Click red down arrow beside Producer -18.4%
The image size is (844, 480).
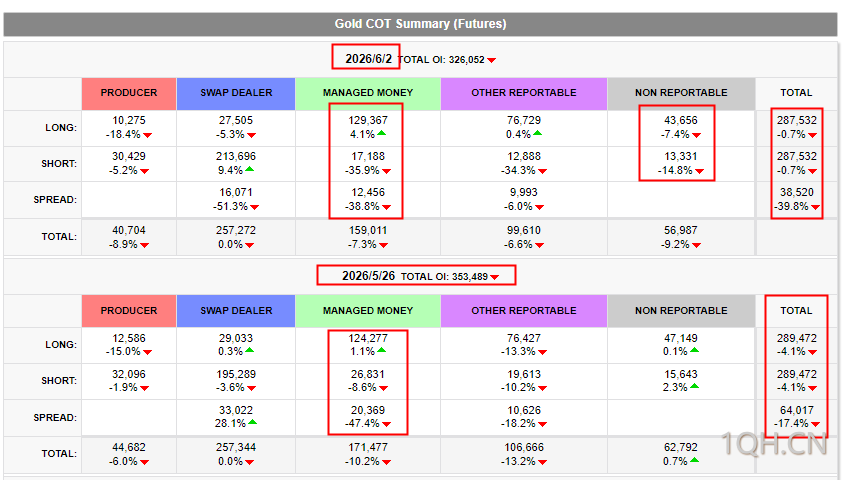147,135
